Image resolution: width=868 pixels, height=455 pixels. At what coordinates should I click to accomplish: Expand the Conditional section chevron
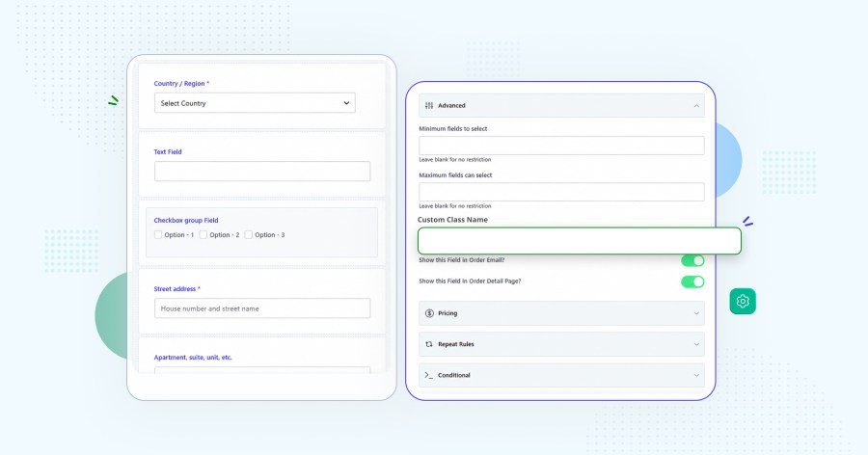696,375
